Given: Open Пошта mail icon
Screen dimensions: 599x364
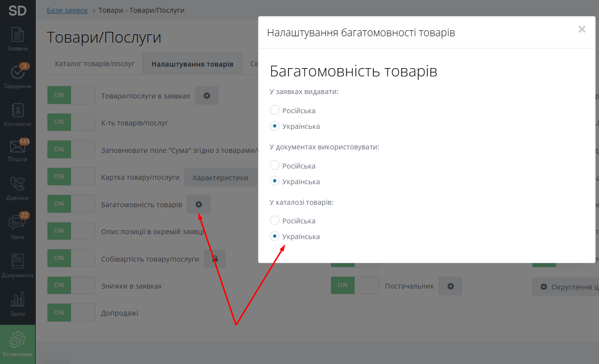Looking at the screenshot, I should pyautogui.click(x=18, y=151).
